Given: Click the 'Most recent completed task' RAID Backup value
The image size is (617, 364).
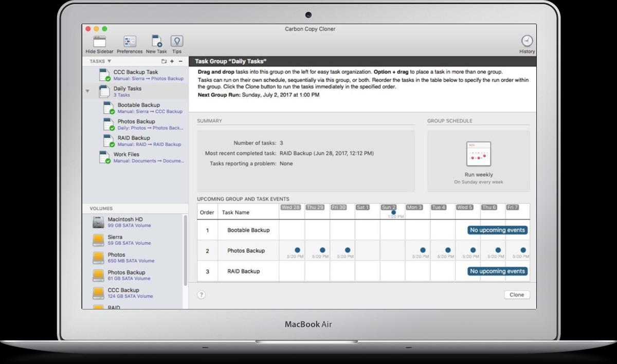Looking at the screenshot, I should pos(326,153).
